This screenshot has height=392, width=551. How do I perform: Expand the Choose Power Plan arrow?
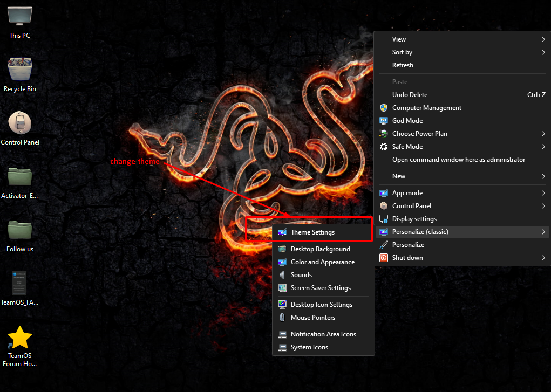(x=543, y=134)
